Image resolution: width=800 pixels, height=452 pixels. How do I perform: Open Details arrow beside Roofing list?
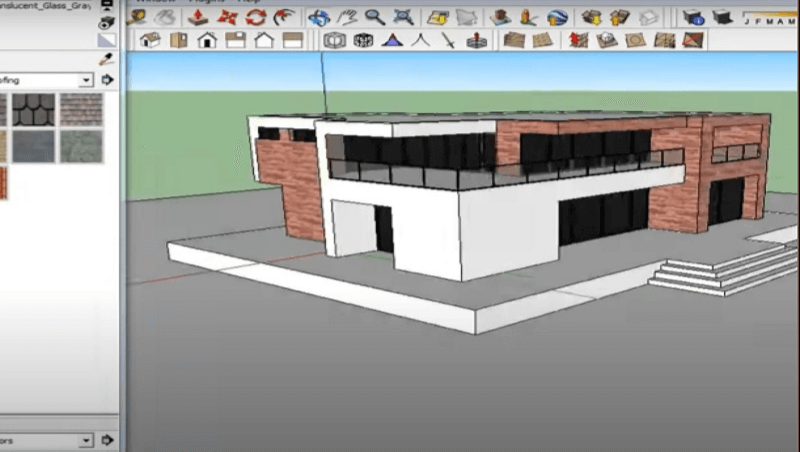click(108, 80)
